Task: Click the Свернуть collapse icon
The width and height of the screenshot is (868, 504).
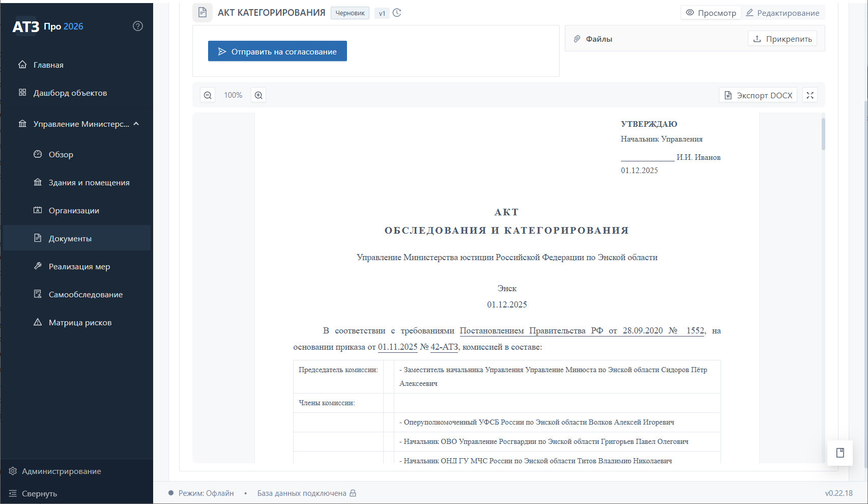Action: (13, 493)
